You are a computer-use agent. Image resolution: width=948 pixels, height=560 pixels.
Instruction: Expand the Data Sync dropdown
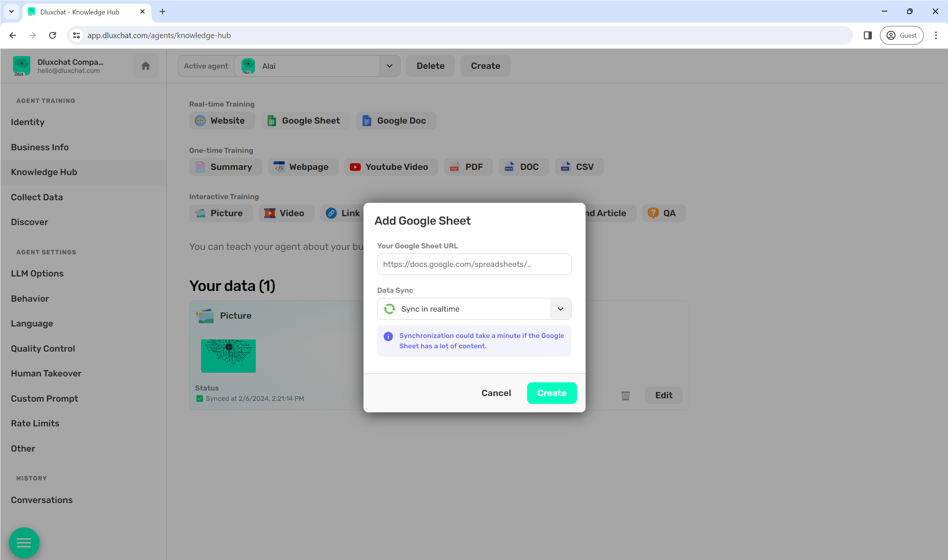(560, 309)
